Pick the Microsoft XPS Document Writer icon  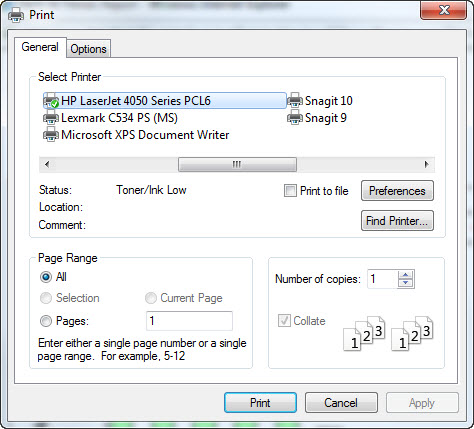point(51,134)
